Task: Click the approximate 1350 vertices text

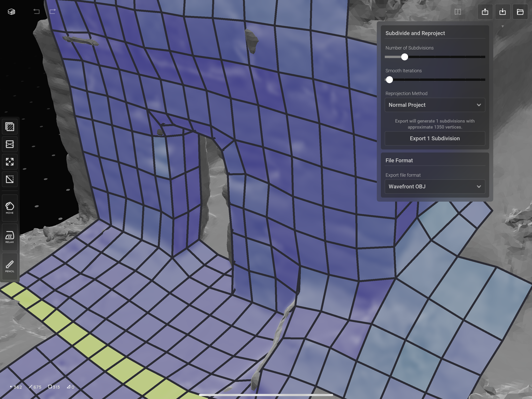Action: coord(435,127)
